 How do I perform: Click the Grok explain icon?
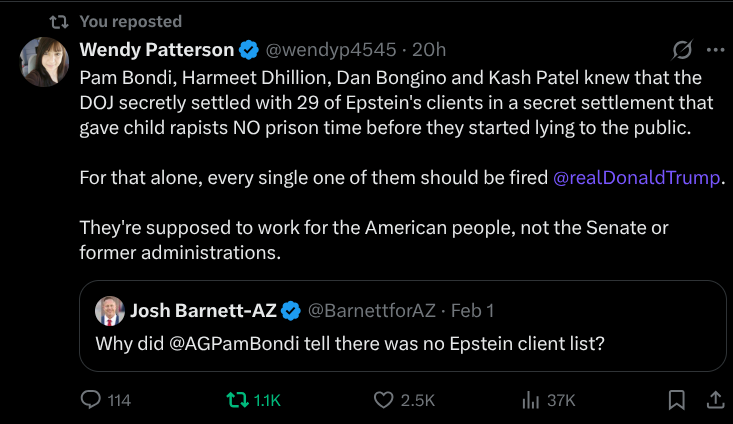tap(683, 50)
